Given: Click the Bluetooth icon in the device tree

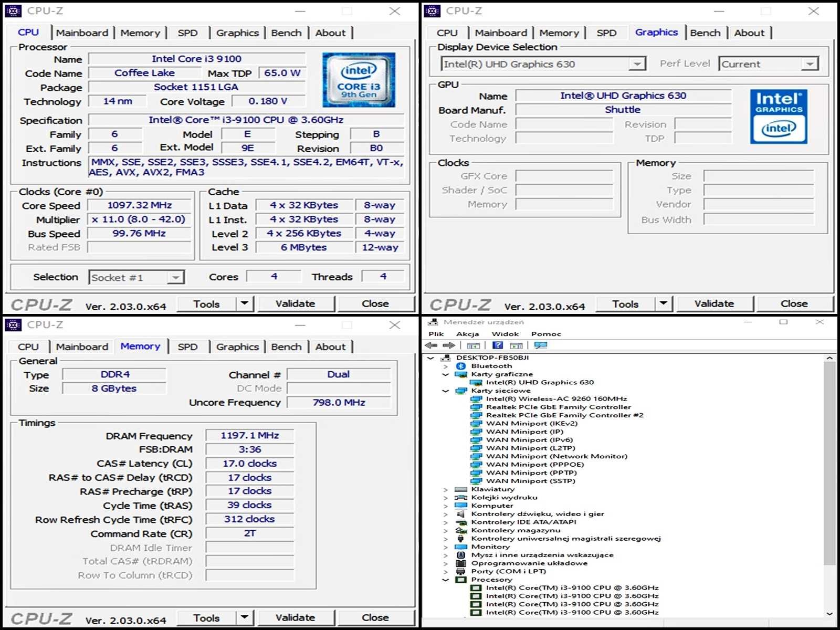Looking at the screenshot, I should pyautogui.click(x=461, y=366).
